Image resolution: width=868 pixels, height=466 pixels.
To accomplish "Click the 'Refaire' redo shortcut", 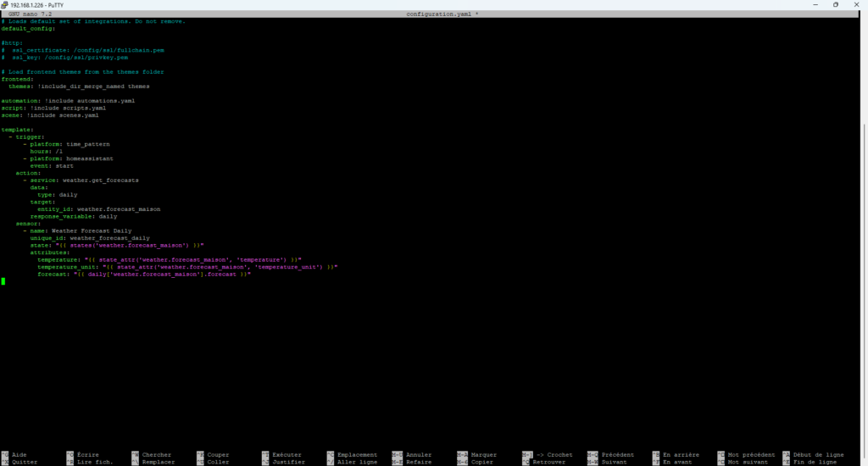I will tap(419, 462).
